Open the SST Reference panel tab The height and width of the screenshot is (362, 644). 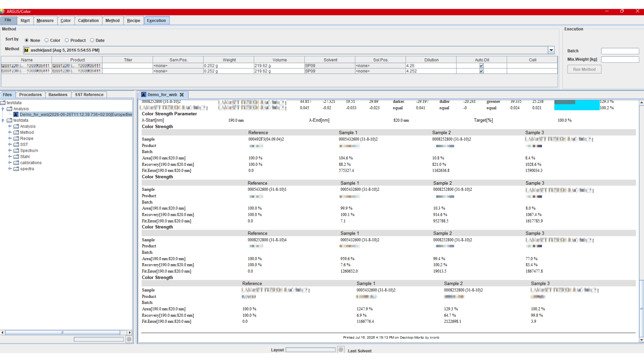coord(89,95)
